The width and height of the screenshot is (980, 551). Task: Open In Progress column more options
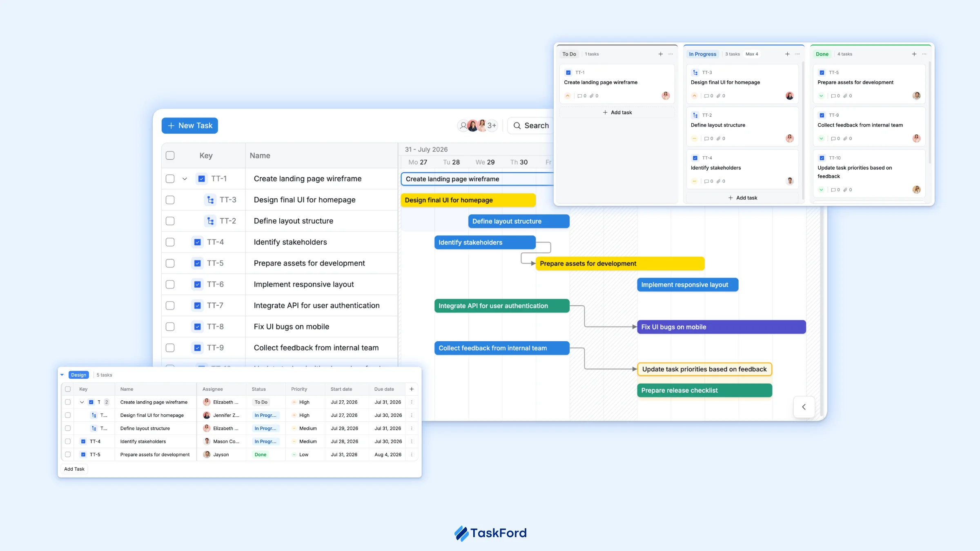coord(797,54)
